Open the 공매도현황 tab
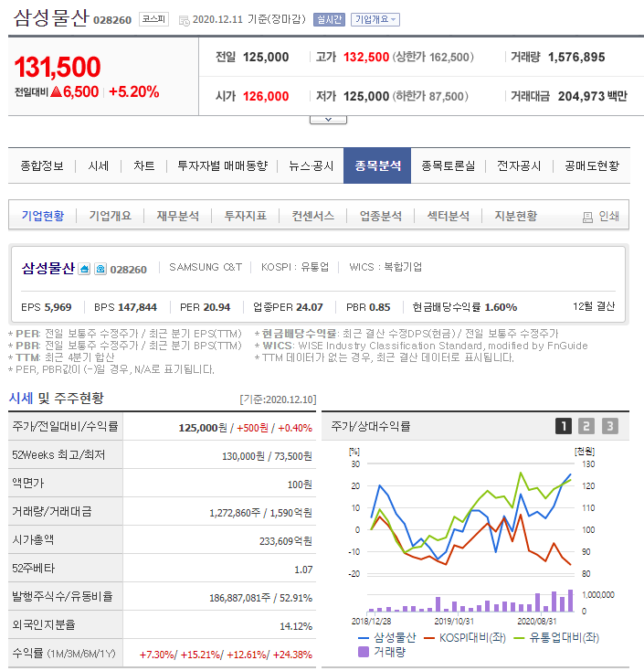The width and height of the screenshot is (644, 671). [x=592, y=166]
